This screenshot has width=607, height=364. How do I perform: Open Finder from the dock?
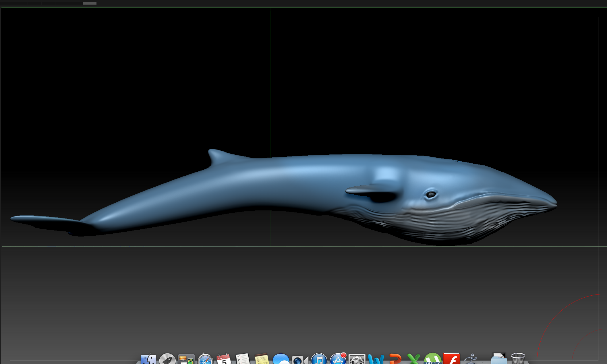coord(148,359)
